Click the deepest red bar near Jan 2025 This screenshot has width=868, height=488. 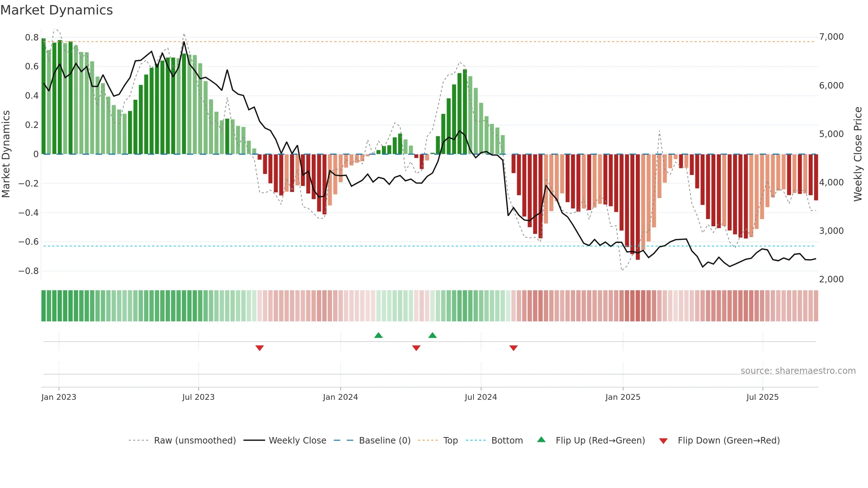click(x=638, y=207)
